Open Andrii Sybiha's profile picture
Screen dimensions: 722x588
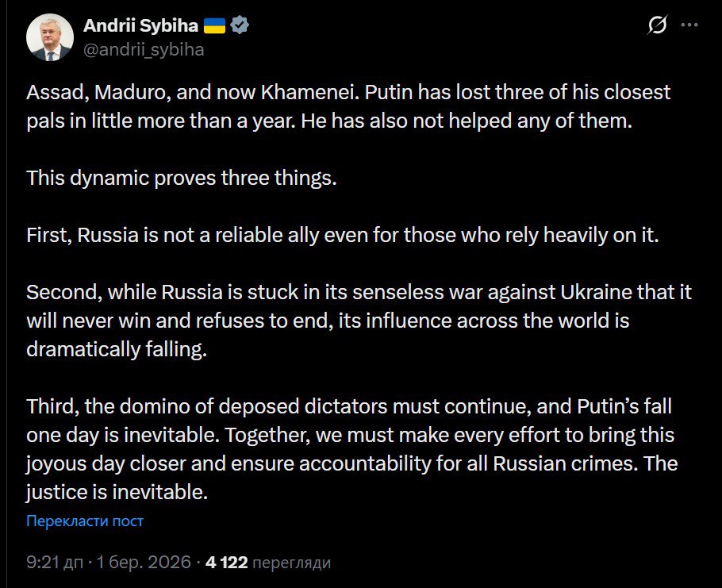pyautogui.click(x=50, y=37)
